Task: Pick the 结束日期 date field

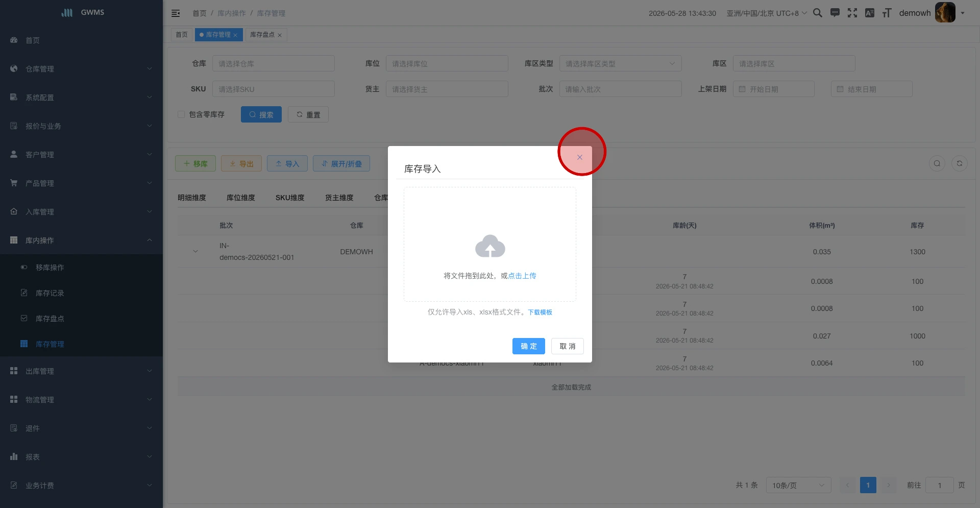Action: pyautogui.click(x=872, y=89)
